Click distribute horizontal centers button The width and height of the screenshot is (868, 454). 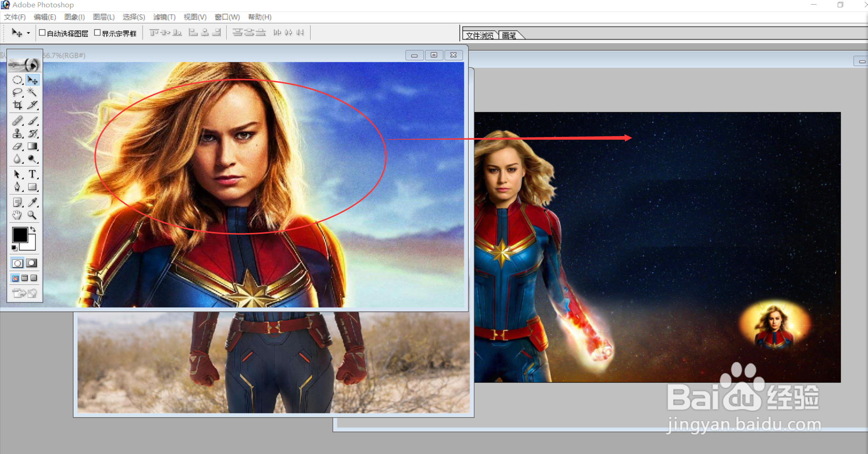point(289,33)
